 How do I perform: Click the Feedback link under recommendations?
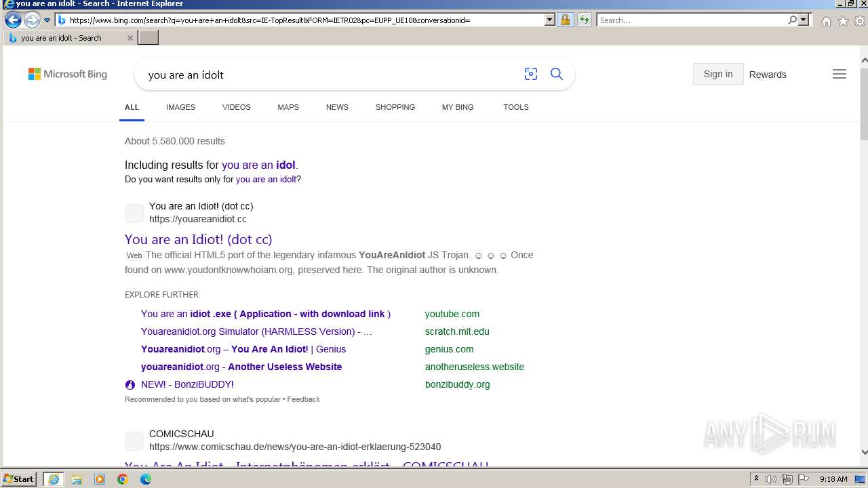point(303,399)
